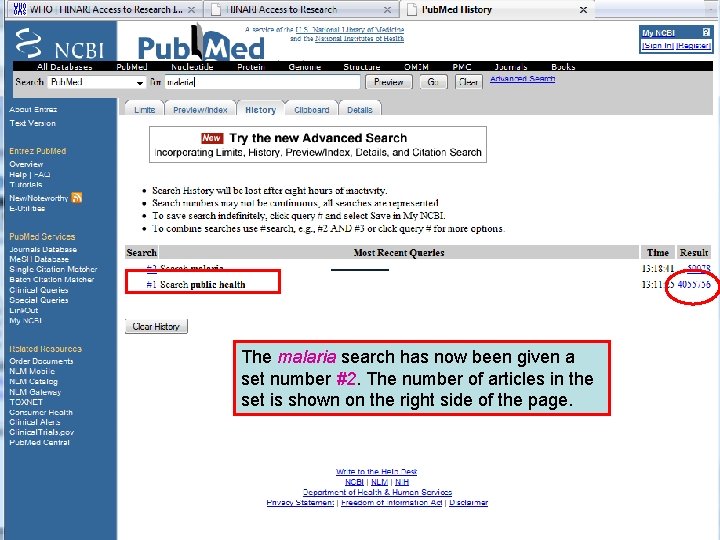Viewport: 720px width, 540px height.
Task: Open PMC database
Action: click(461, 67)
